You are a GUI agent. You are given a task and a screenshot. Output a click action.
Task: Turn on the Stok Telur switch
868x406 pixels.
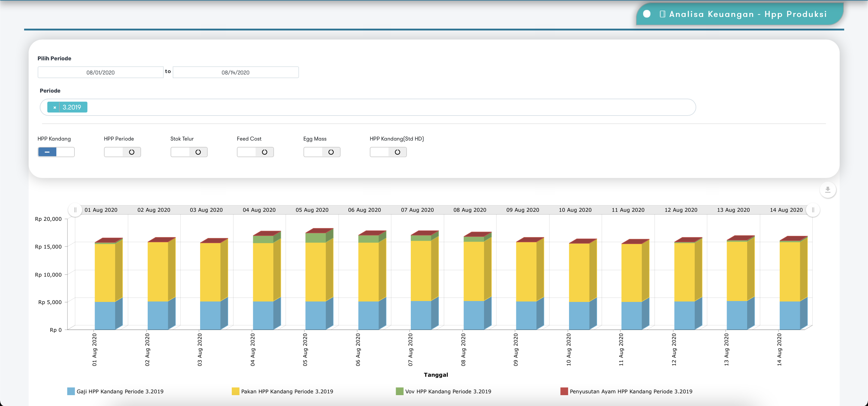(x=189, y=152)
